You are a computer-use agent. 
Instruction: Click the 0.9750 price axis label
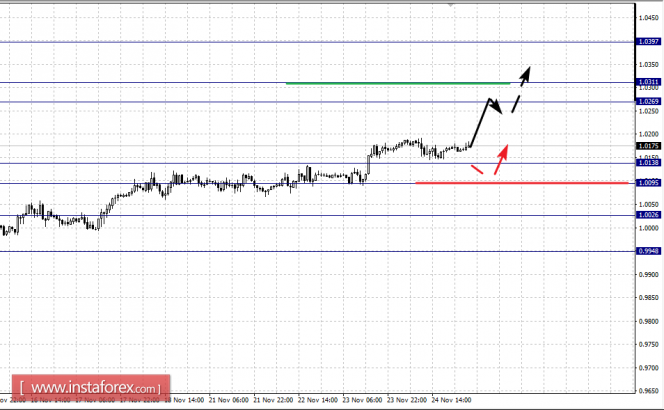click(649, 344)
